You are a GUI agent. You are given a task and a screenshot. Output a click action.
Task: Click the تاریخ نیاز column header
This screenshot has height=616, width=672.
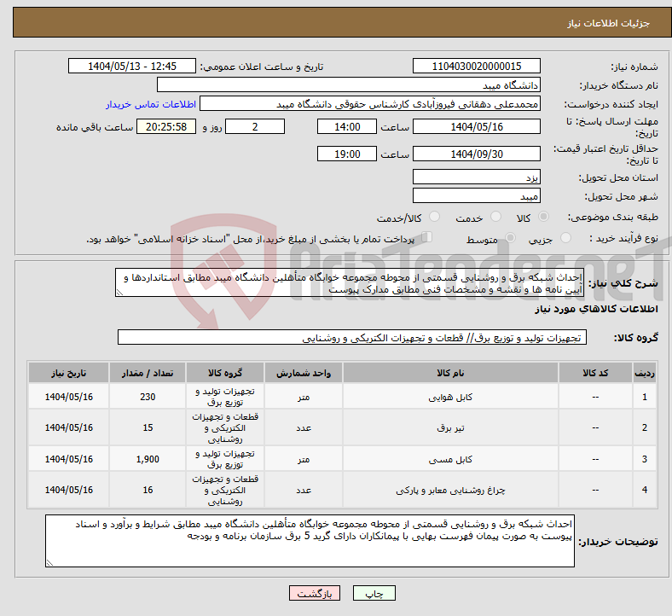click(68, 373)
